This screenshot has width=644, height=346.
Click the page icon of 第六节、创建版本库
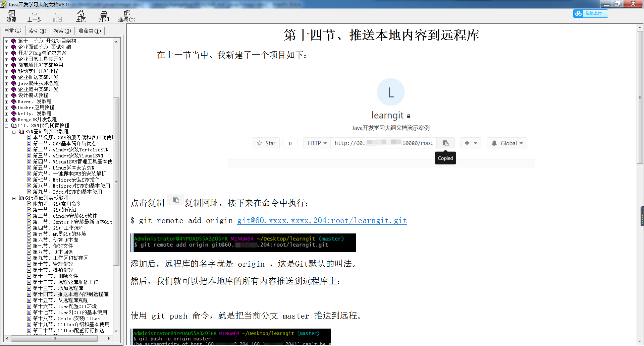coord(29,240)
